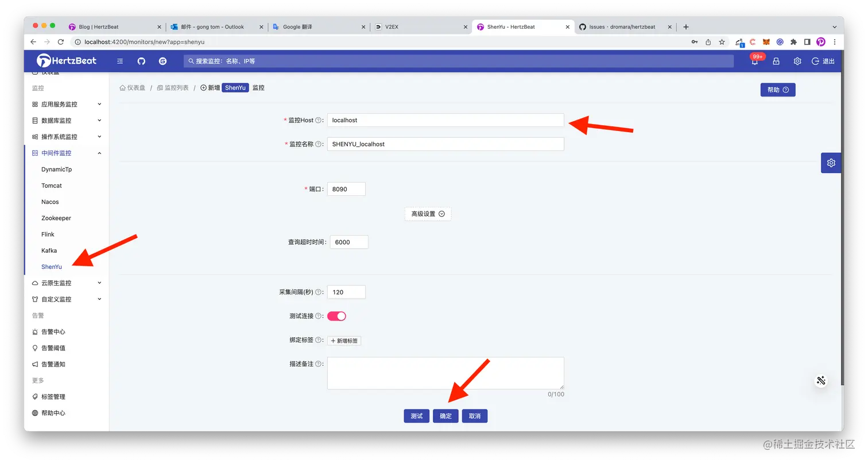Click the MetaMask fox extension icon

tap(765, 41)
